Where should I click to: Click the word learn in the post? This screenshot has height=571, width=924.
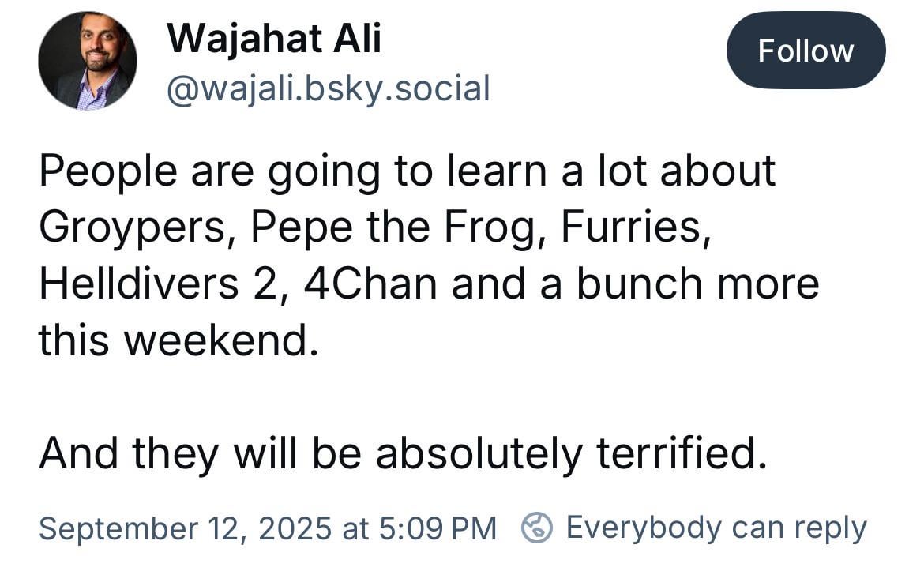(498, 171)
